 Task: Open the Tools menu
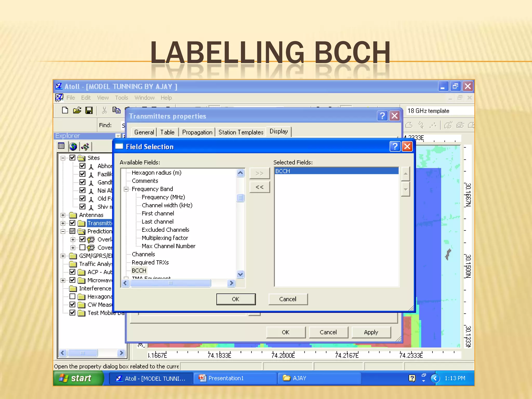[121, 98]
